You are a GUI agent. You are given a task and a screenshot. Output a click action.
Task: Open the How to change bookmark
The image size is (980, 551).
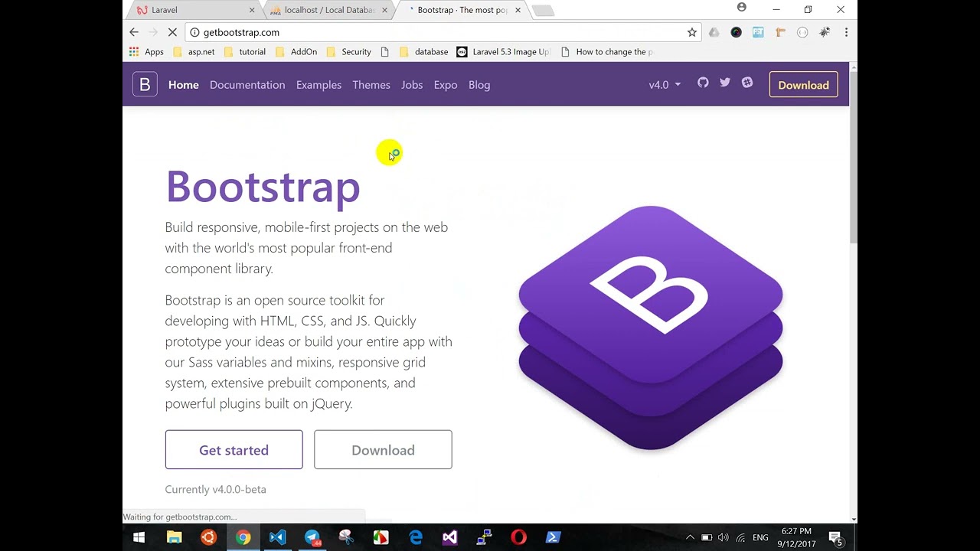607,52
